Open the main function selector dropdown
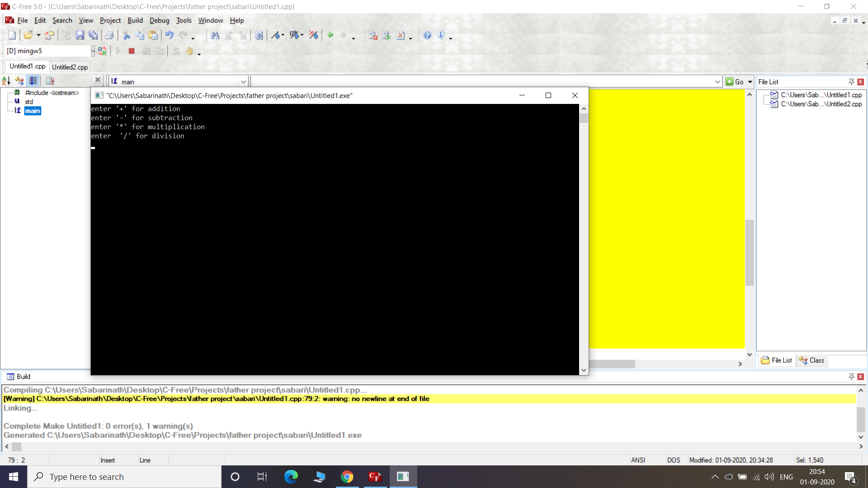 coord(244,81)
